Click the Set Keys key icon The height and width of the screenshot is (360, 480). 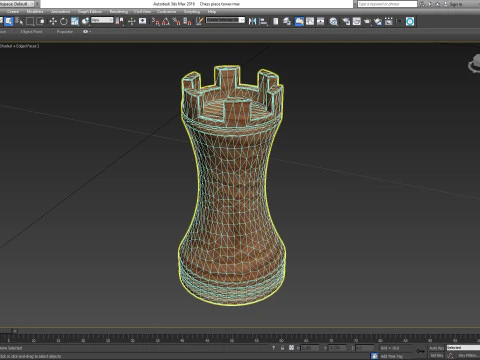point(420,351)
